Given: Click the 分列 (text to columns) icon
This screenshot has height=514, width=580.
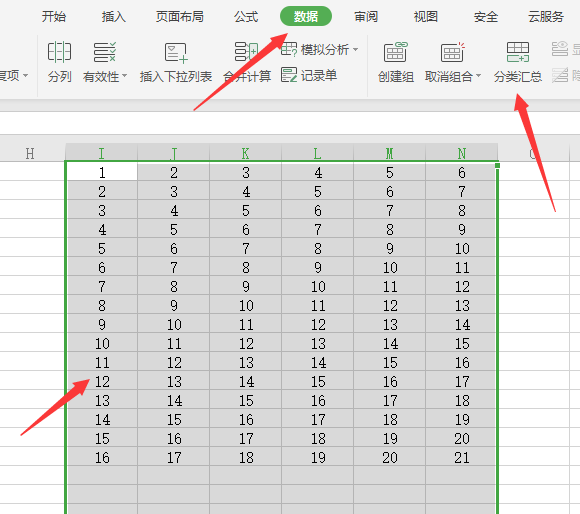Looking at the screenshot, I should (x=59, y=52).
